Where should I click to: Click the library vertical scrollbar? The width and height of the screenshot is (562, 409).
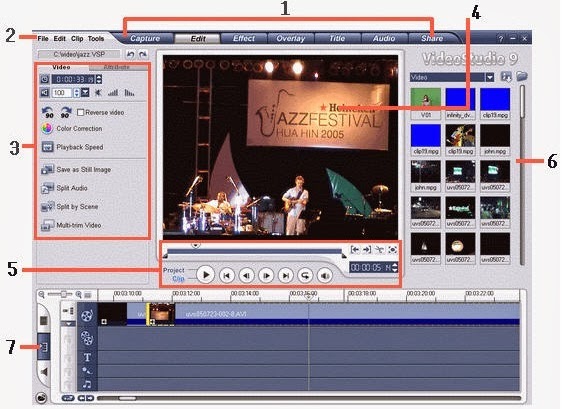coord(523,175)
